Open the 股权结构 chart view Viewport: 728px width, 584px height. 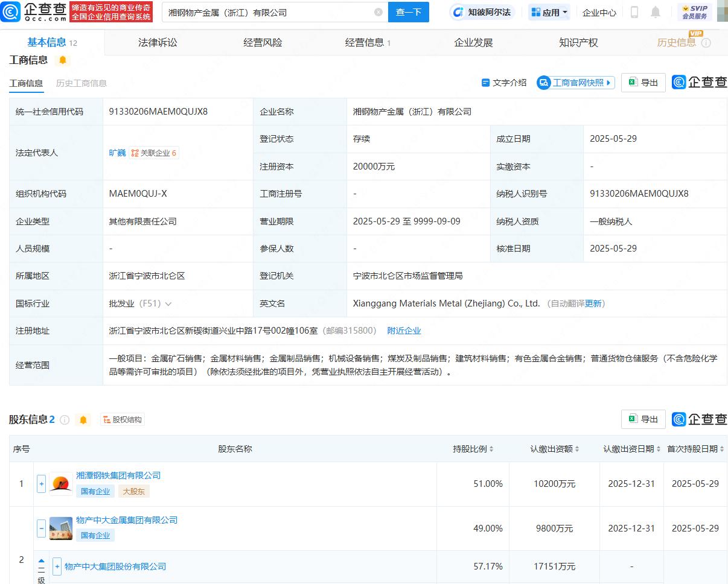click(x=123, y=420)
